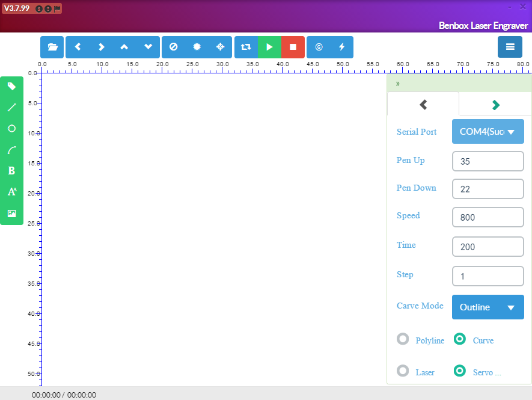Click the Benbox Laser Engraver title
This screenshot has width=532, height=400.
(483, 26)
